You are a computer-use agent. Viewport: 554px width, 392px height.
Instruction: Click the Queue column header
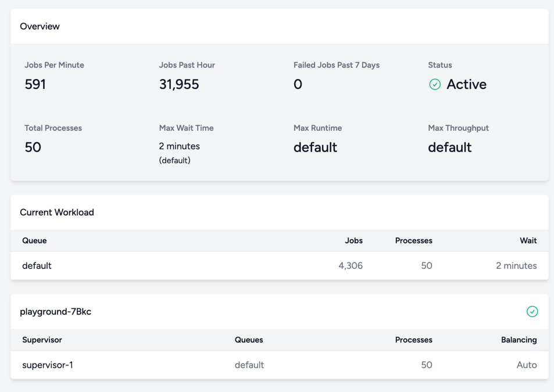(x=34, y=240)
